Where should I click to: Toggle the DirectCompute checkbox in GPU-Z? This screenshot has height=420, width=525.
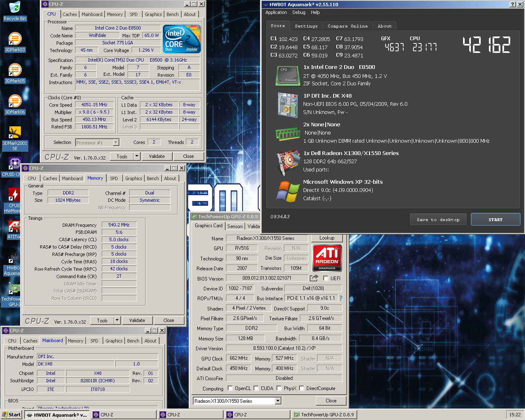coord(301,388)
